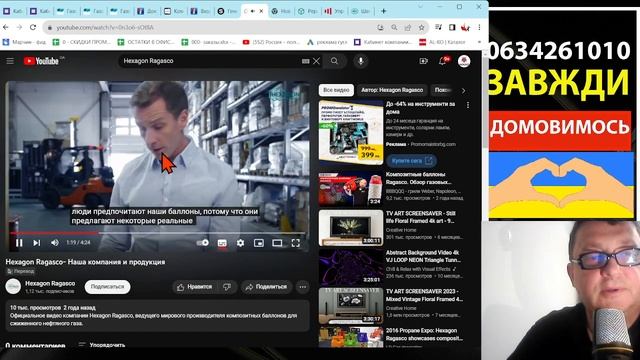Open page zoom magnifier in address bar
This screenshot has width=640, height=360.
(394, 27)
